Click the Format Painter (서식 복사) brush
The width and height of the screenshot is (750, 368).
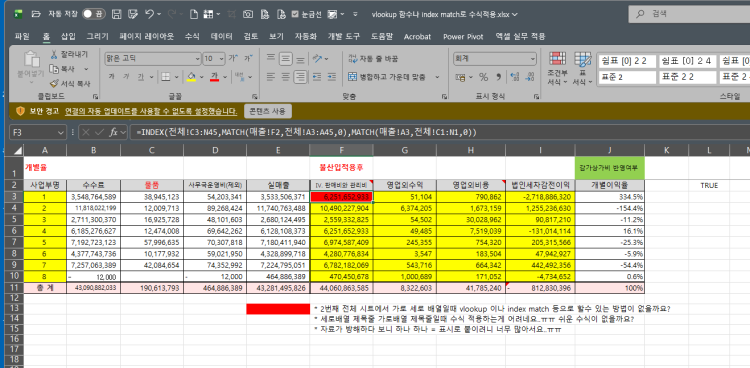54,83
